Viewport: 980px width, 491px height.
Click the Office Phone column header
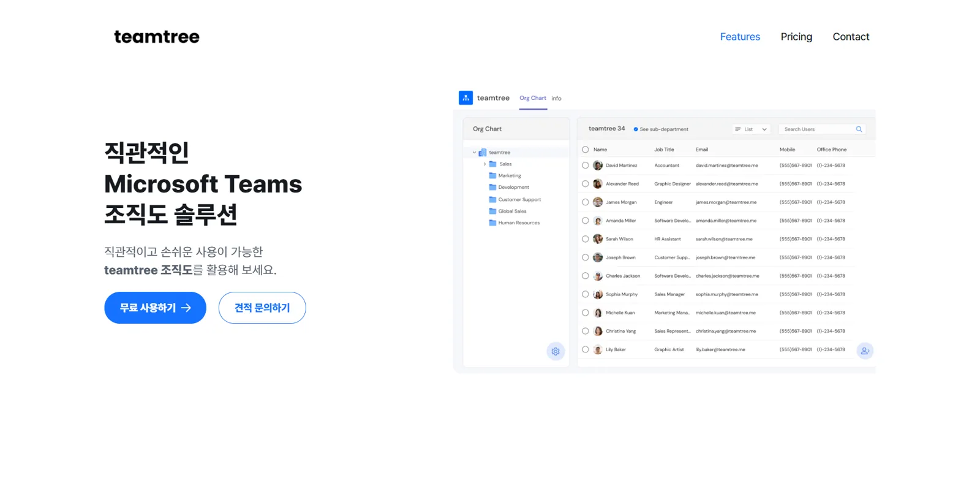(x=832, y=150)
